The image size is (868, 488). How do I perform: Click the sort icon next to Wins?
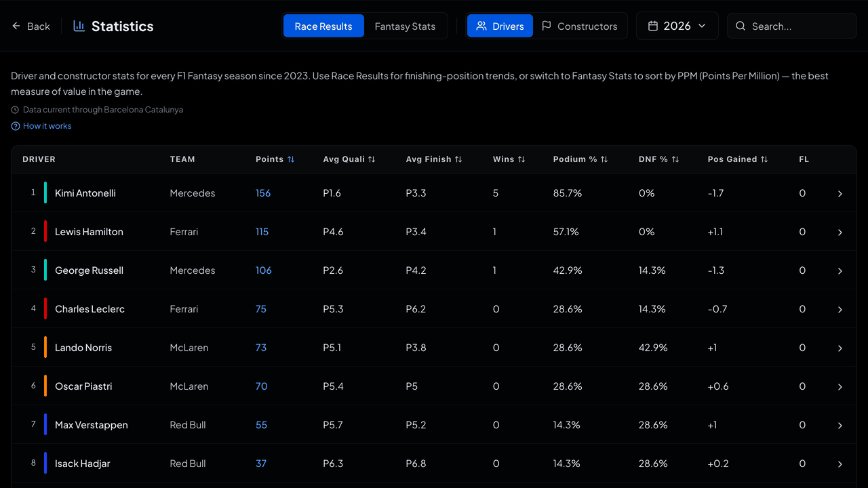[521, 159]
